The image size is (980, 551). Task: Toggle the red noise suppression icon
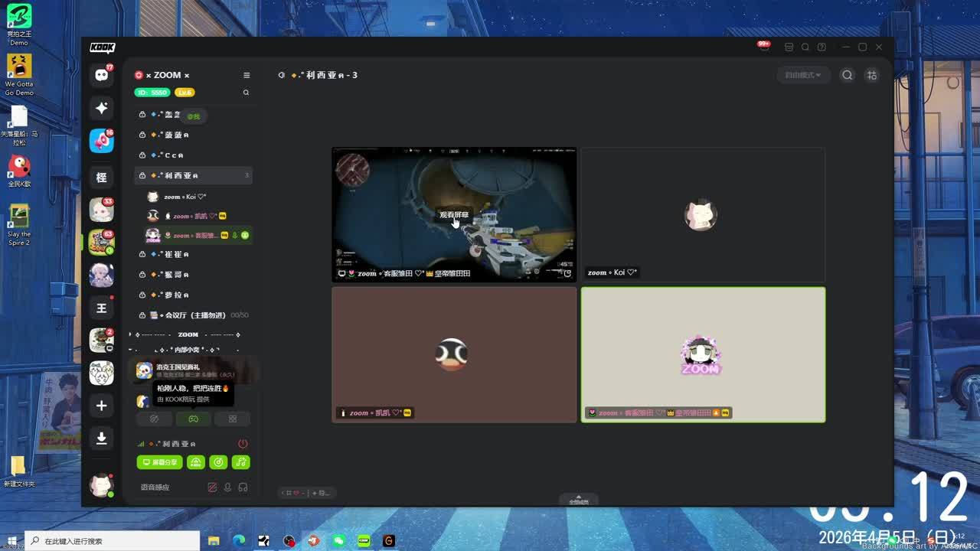[212, 487]
